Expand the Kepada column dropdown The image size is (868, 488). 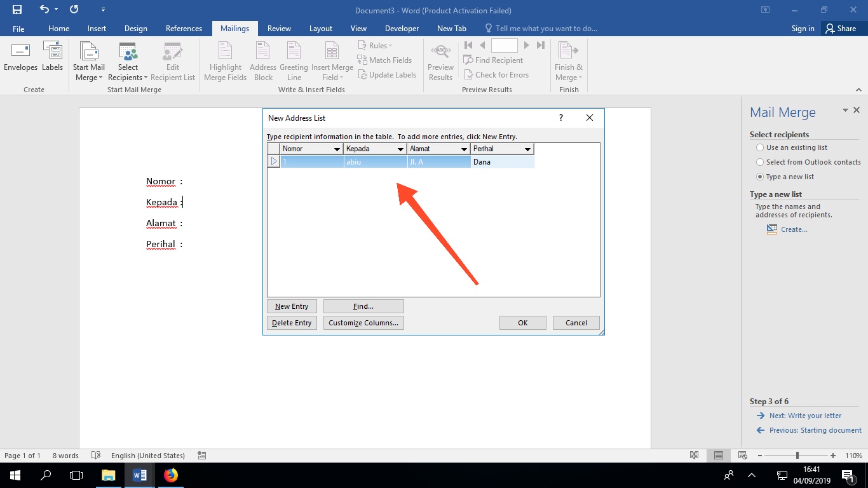click(x=400, y=149)
